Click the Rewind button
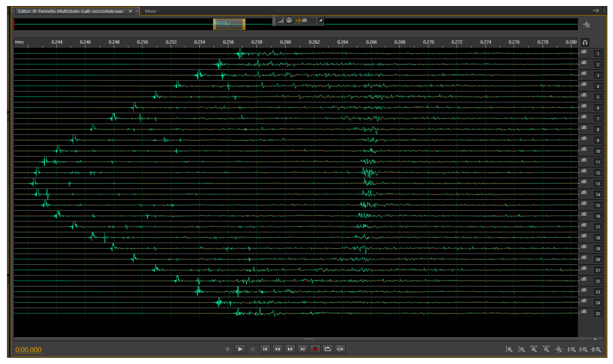The height and width of the screenshot is (364, 613). [277, 349]
